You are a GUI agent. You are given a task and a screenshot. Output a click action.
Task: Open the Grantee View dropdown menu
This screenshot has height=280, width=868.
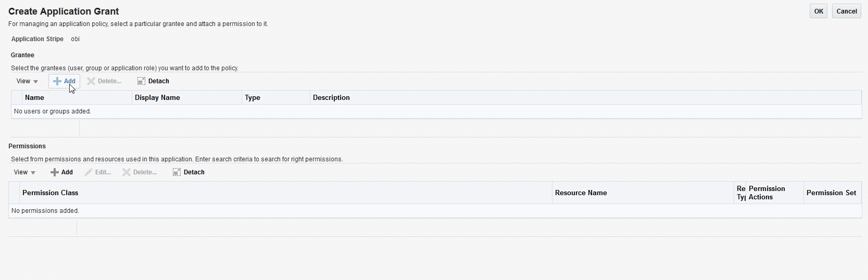[27, 81]
